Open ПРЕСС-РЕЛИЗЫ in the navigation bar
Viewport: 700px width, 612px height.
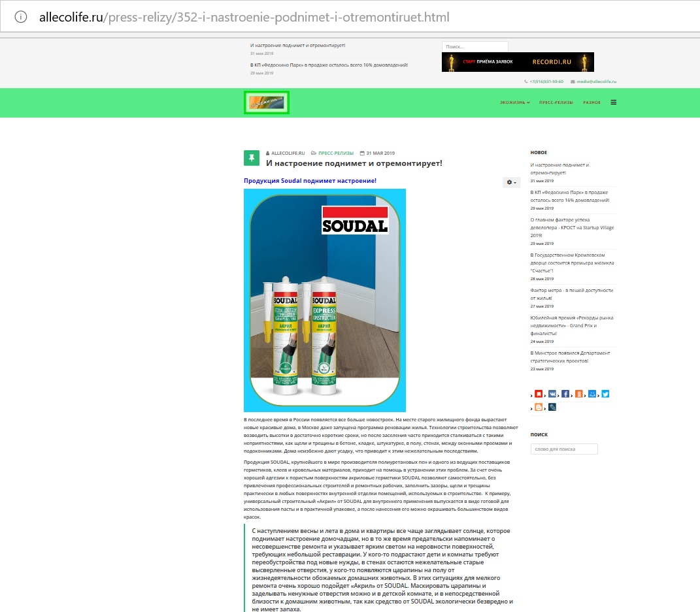tap(556, 103)
